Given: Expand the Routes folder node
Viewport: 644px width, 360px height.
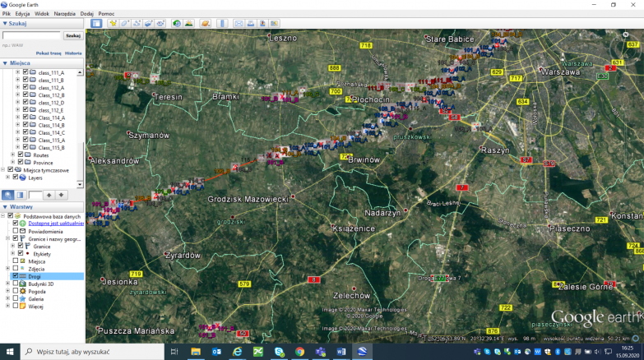Looking at the screenshot, I should [12, 155].
